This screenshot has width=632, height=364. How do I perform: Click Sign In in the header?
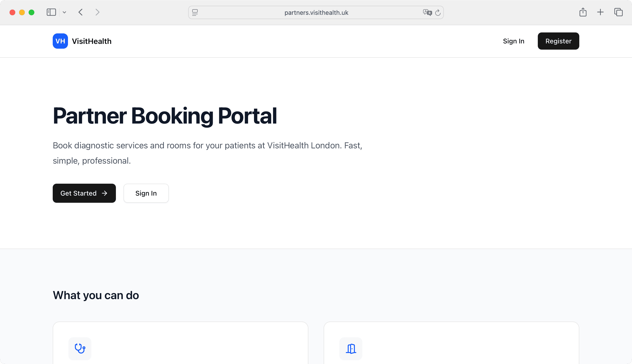point(513,41)
